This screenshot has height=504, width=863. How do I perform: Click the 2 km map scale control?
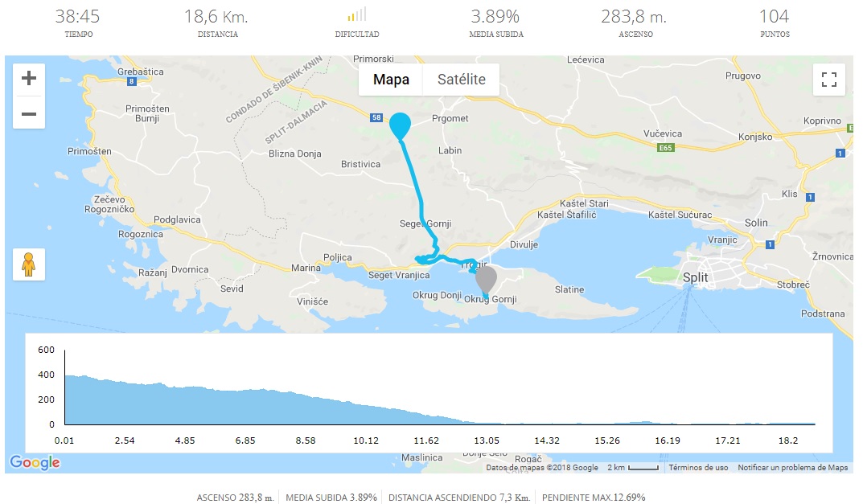(x=632, y=468)
